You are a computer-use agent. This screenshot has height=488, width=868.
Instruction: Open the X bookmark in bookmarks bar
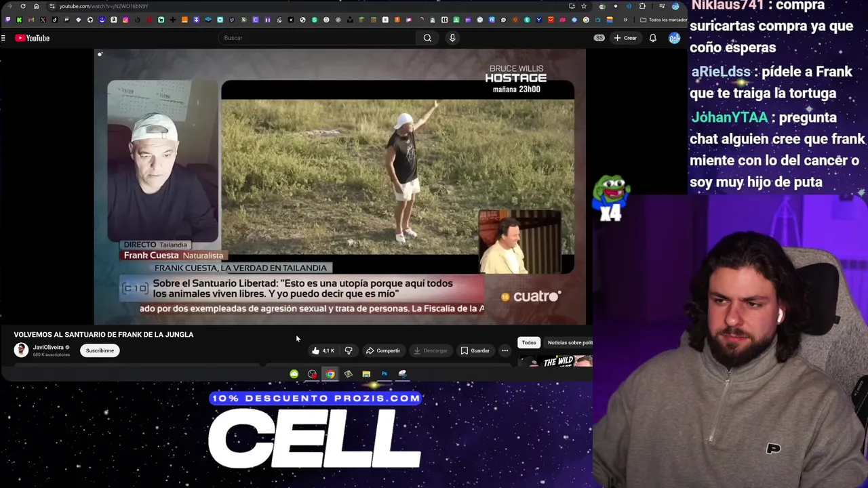[43, 20]
